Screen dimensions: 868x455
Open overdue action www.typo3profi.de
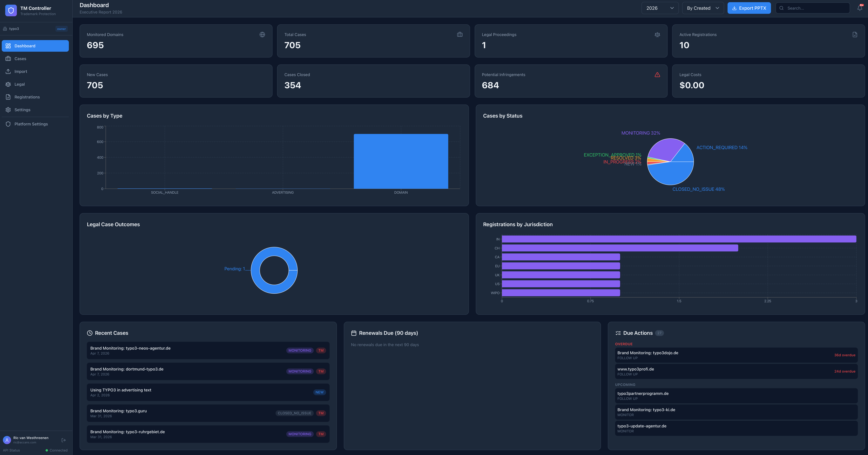coord(736,372)
